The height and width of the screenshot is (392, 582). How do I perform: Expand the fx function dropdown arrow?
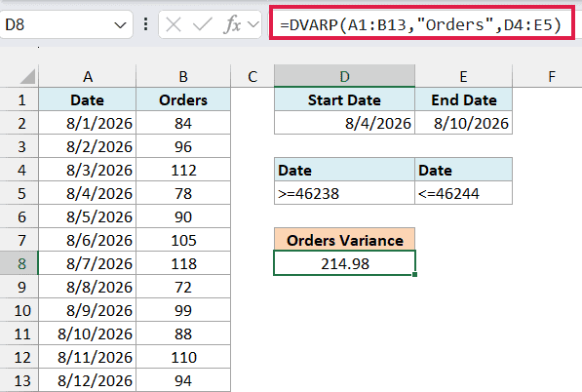(x=253, y=25)
